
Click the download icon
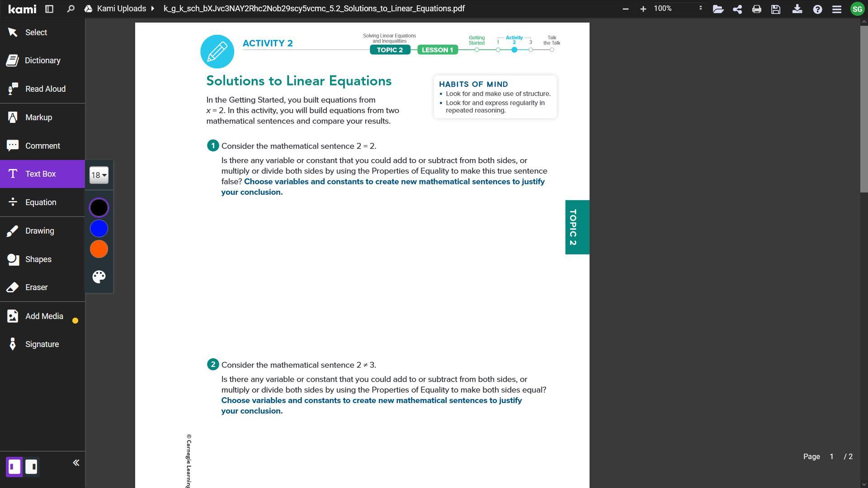[x=797, y=9]
